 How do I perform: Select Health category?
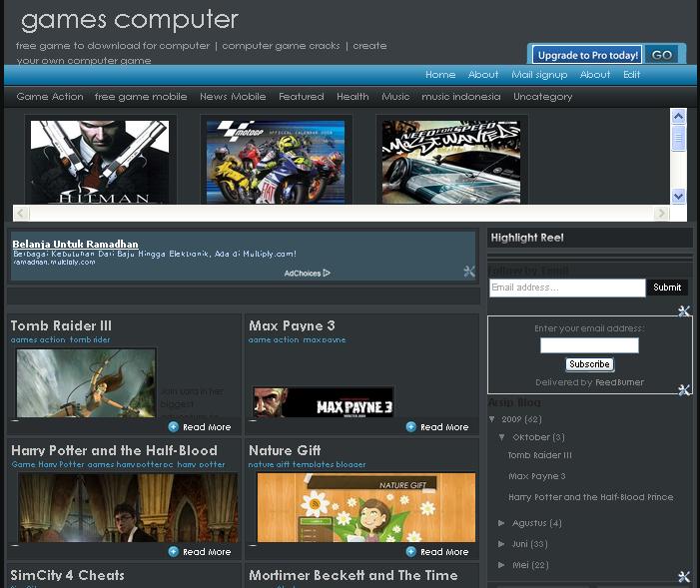[x=352, y=97]
